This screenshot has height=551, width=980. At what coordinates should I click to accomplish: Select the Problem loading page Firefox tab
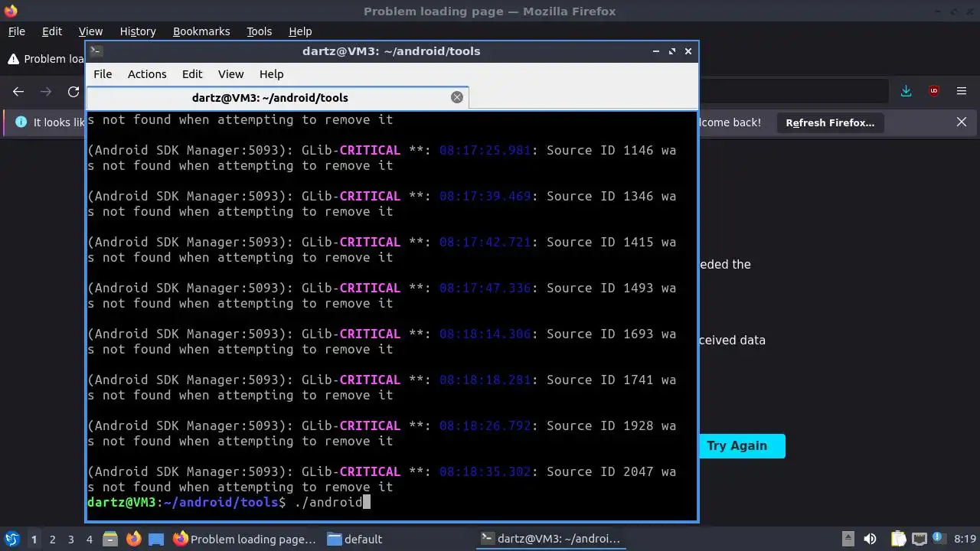[46, 59]
